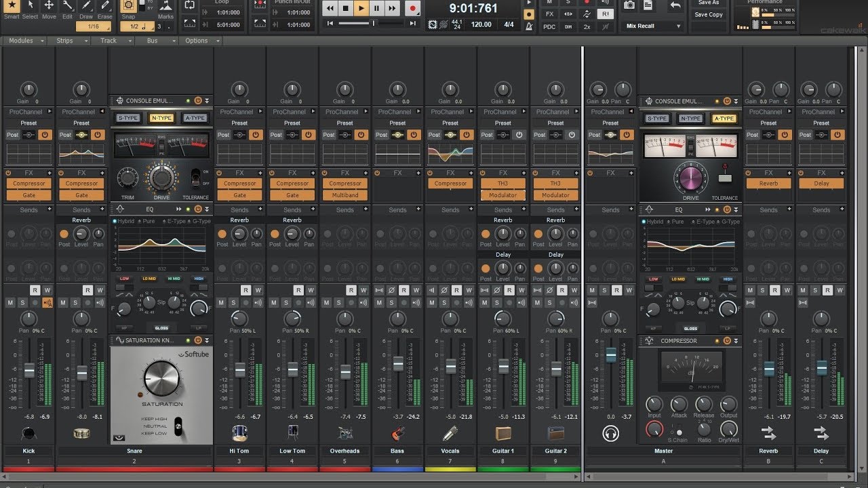Click the Bass track volume fader

pyautogui.click(x=398, y=363)
